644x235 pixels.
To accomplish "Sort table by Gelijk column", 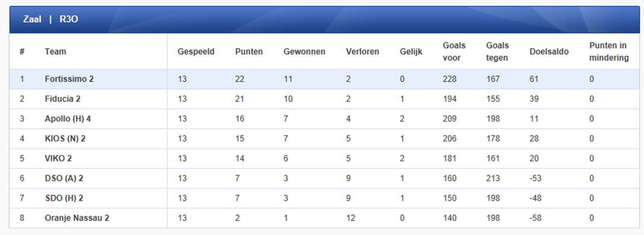I will (x=411, y=52).
